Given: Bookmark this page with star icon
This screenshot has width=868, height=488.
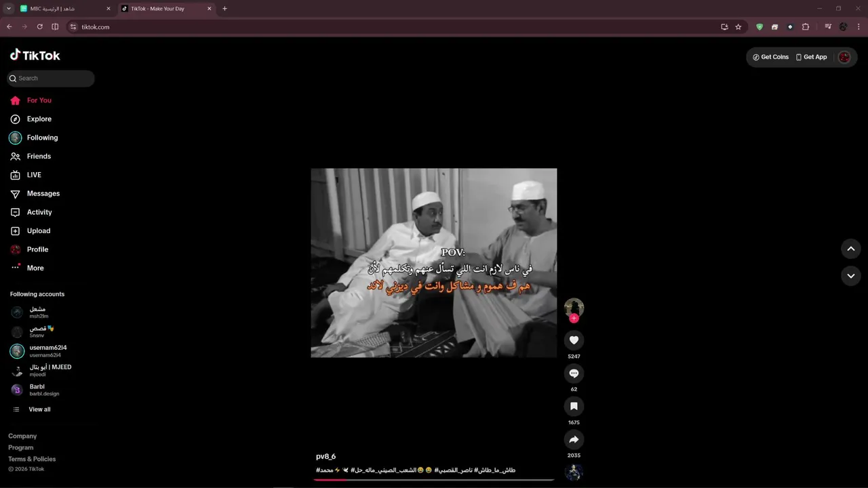Looking at the screenshot, I should tap(738, 27).
